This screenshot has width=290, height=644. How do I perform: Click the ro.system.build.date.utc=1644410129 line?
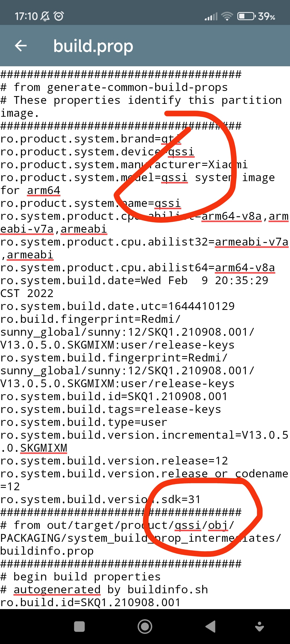117,306
